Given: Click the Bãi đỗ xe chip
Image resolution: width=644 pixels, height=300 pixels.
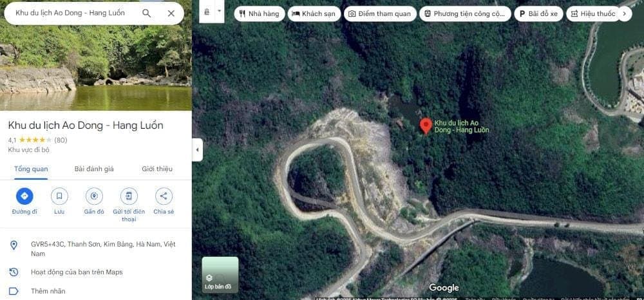Looking at the screenshot, I should coord(538,14).
